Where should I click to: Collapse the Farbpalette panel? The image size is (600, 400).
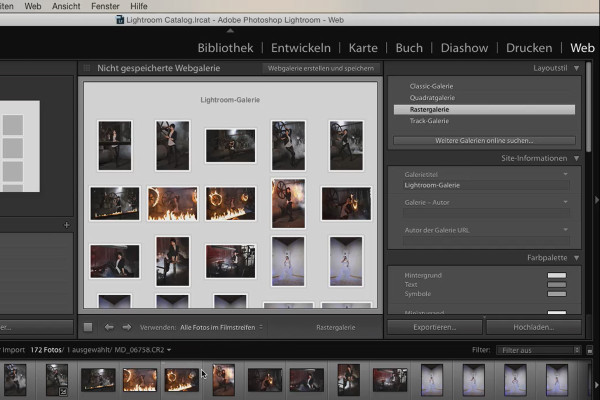click(576, 258)
